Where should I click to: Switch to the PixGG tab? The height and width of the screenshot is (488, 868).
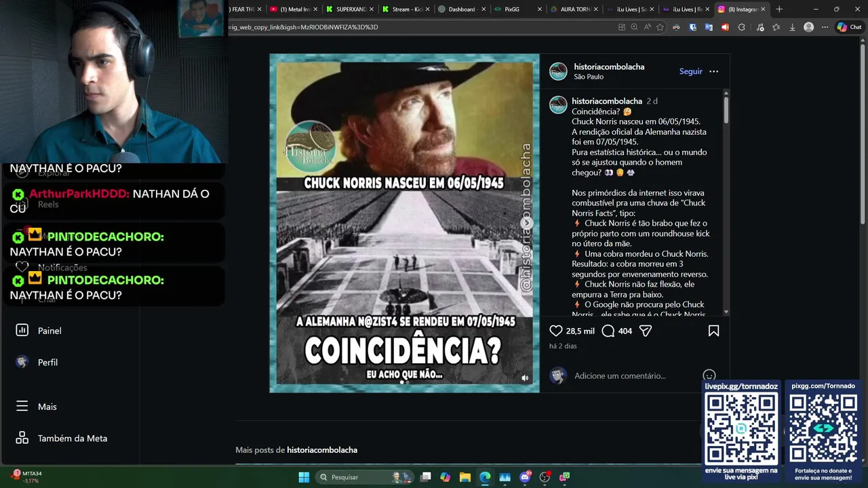click(517, 9)
